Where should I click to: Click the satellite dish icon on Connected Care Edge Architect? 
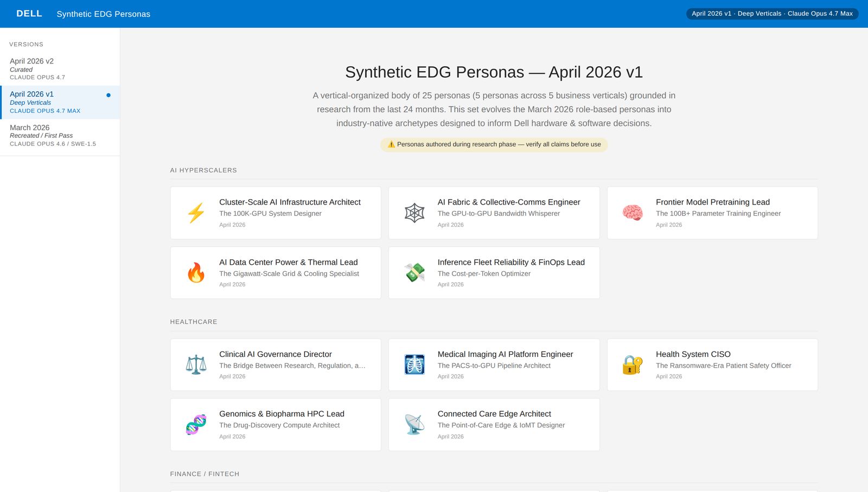415,424
